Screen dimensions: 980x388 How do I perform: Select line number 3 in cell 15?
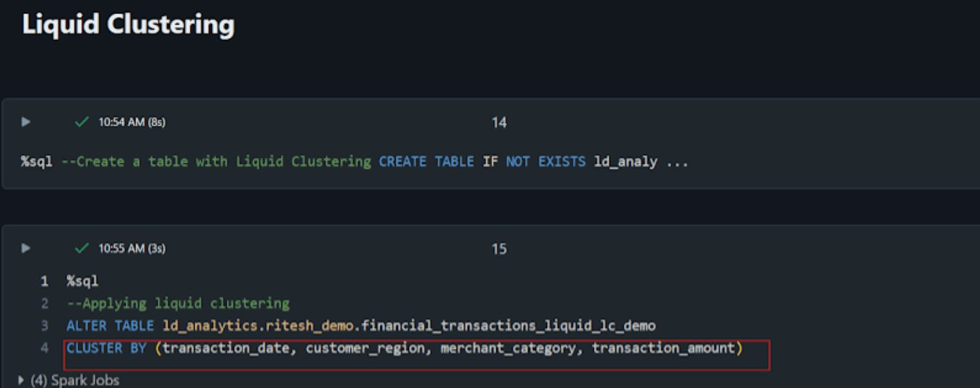[x=44, y=325]
